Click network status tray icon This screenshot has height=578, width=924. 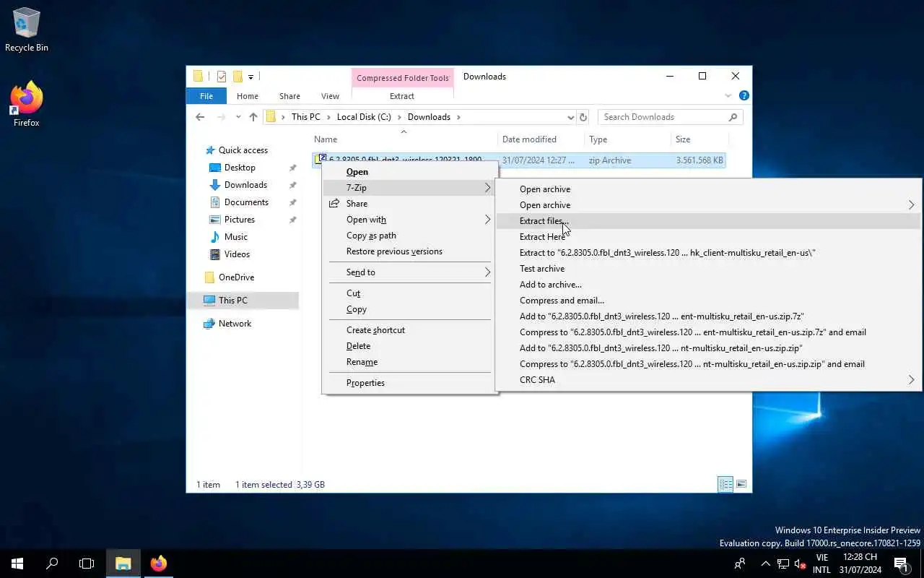[x=783, y=564]
